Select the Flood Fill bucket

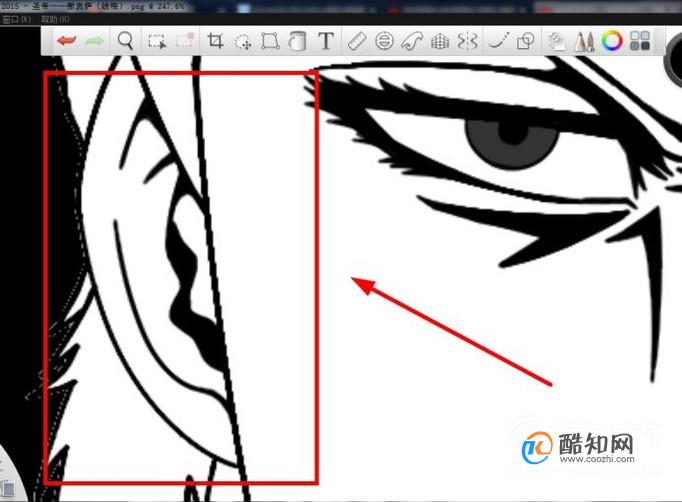click(x=298, y=41)
